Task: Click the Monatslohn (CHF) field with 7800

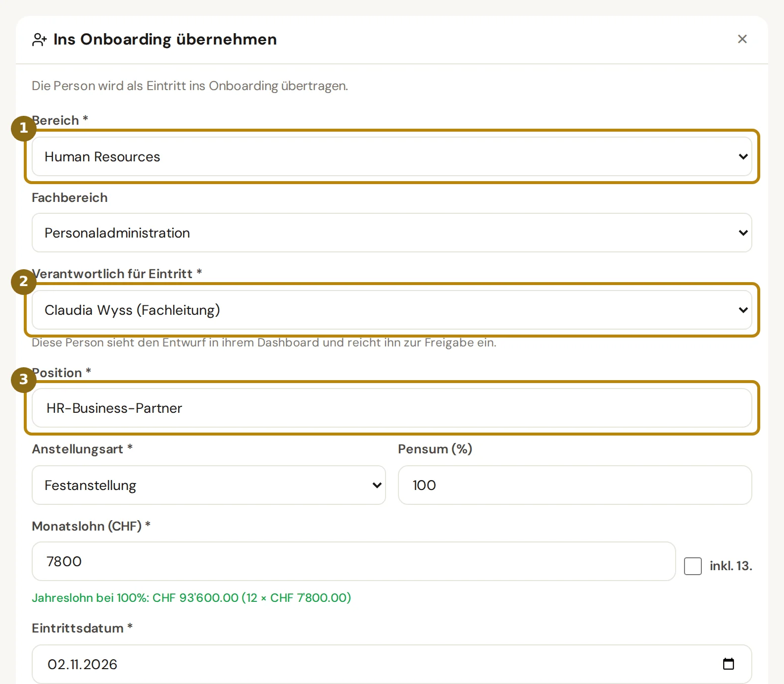Action: coord(354,561)
